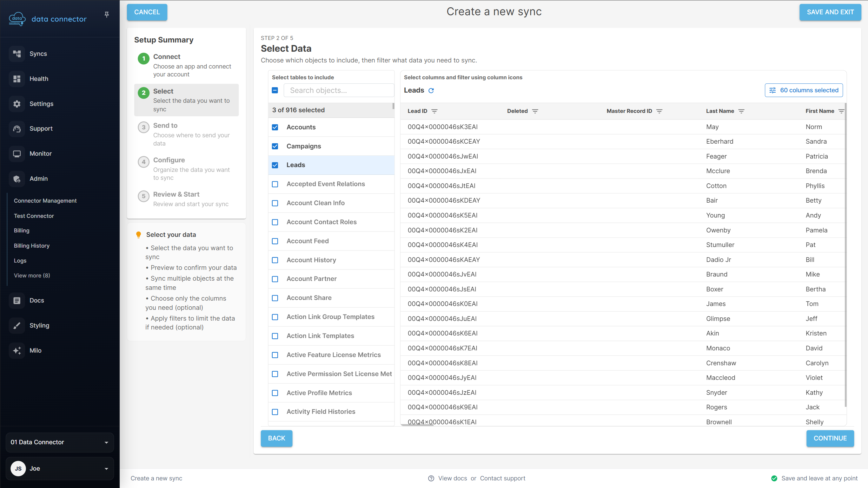Viewport: 868px width, 488px height.
Task: Check the Accepted Event Relations checkbox
Action: click(275, 184)
